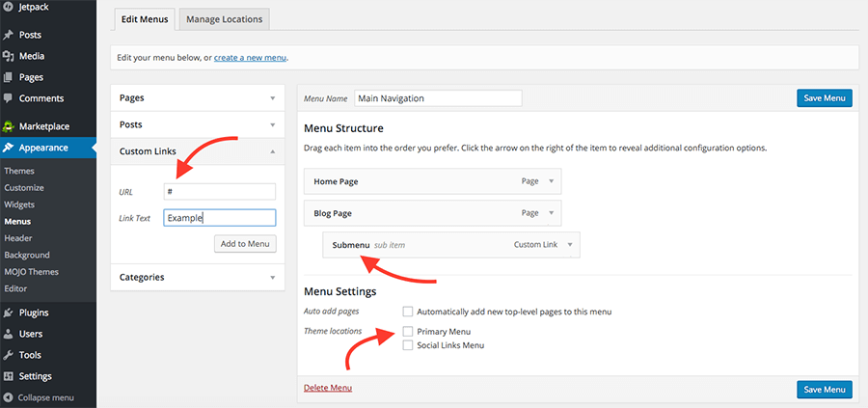Click the Tools wrench icon
The width and height of the screenshot is (868, 408).
[8, 355]
